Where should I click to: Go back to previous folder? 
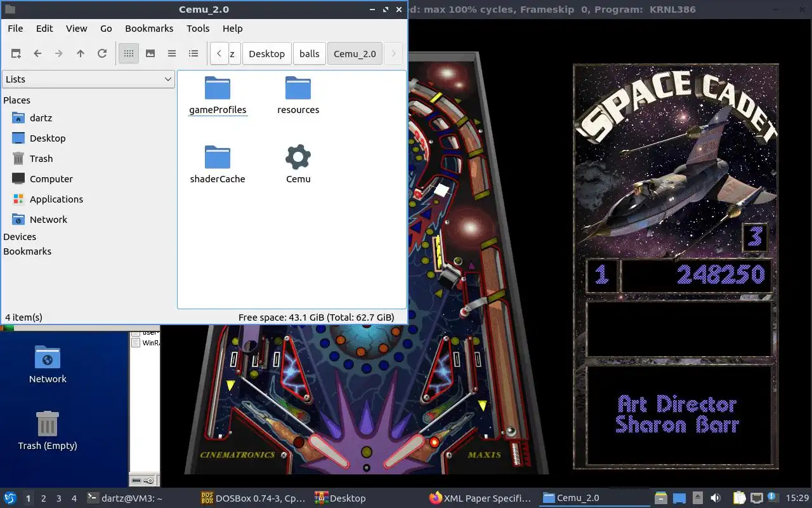[x=37, y=54]
